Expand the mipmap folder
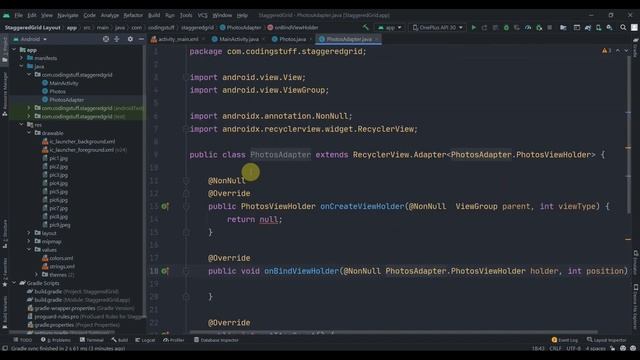Image resolution: width=640 pixels, height=360 pixels. (29, 242)
